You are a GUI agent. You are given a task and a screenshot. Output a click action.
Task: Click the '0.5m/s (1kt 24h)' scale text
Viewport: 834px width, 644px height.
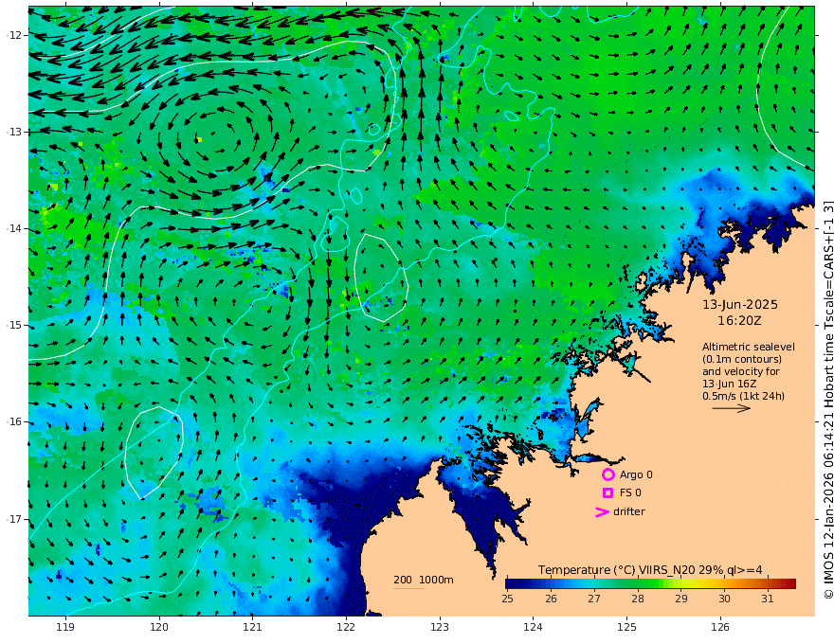coord(744,397)
